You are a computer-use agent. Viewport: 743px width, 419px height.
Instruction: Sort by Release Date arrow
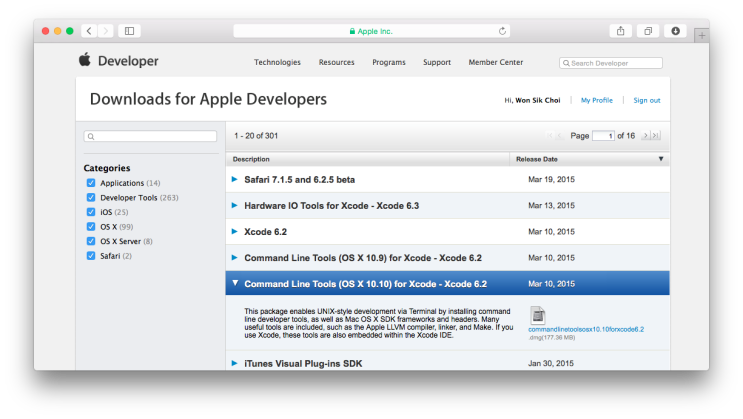click(x=661, y=159)
